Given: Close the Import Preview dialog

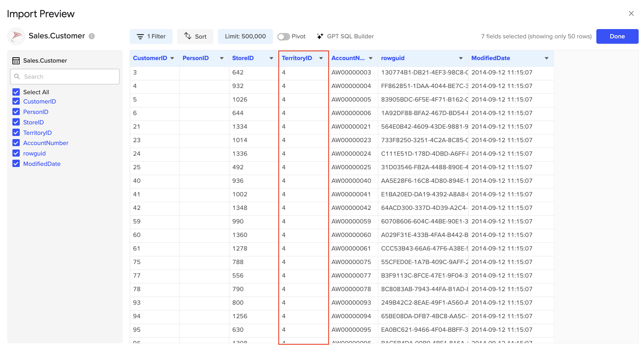Looking at the screenshot, I should click(x=631, y=13).
